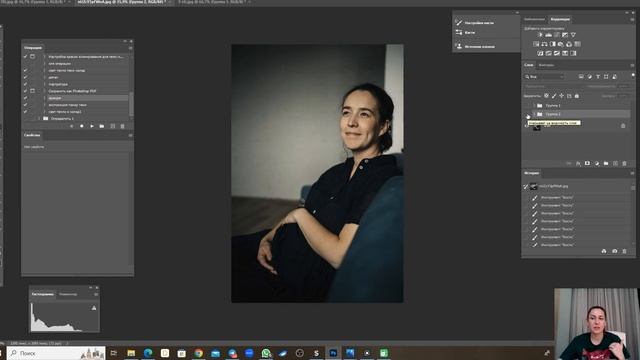The image size is (640, 360).
Task: Add a Curves adjustment layer
Action: pyautogui.click(x=556, y=35)
